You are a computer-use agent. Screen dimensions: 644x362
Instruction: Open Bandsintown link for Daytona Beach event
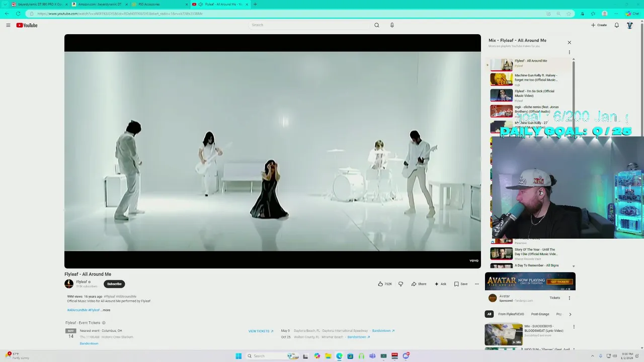[383, 331]
